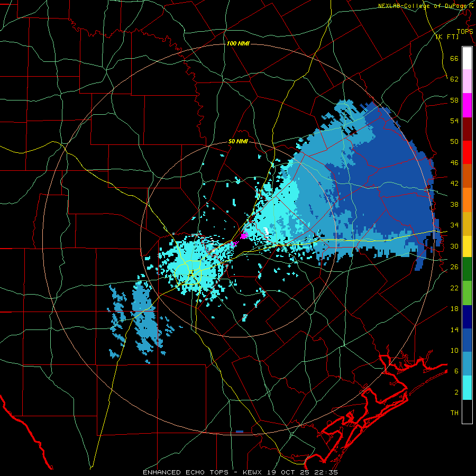Image resolution: width=476 pixels, height=476 pixels.
Task: Click the "[K FT]" units label
Action: (447, 37)
